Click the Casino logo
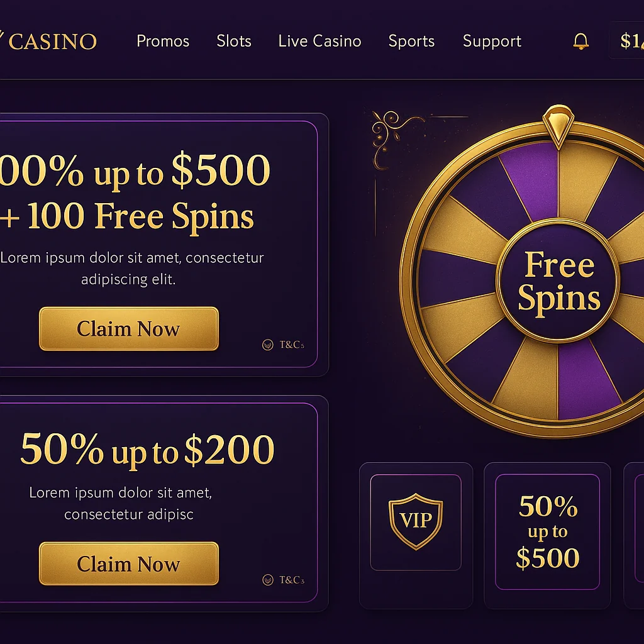This screenshot has width=644, height=644. (50, 41)
